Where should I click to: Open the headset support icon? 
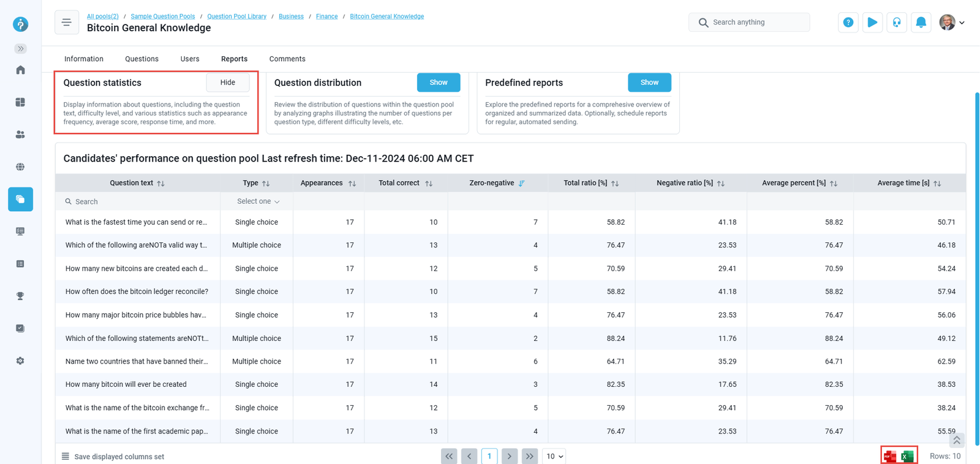pos(897,23)
